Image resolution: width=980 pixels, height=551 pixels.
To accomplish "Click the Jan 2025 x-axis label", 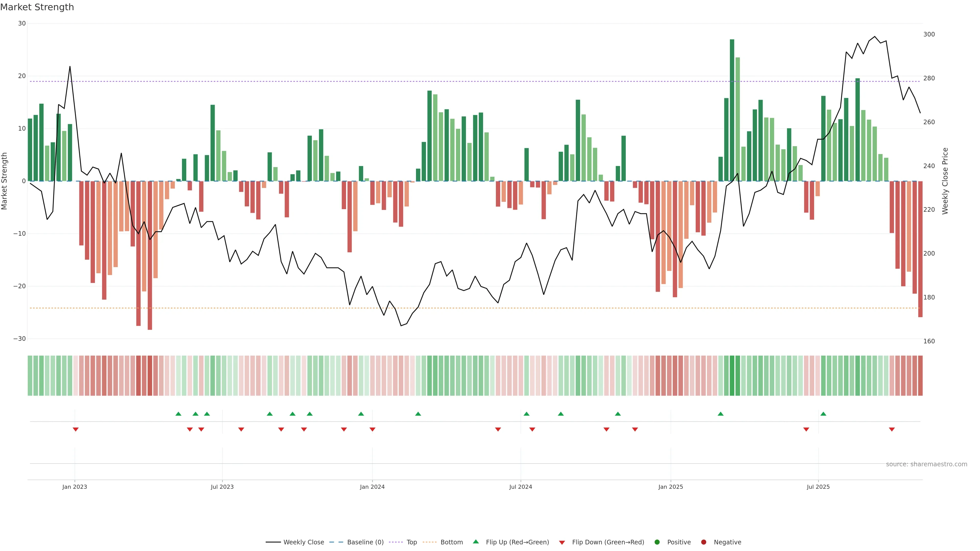I will pyautogui.click(x=671, y=487).
